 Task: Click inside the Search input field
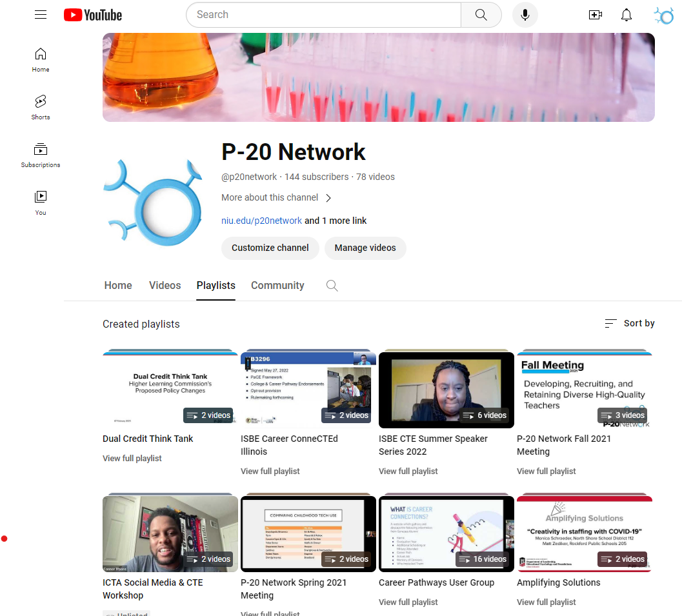(323, 15)
